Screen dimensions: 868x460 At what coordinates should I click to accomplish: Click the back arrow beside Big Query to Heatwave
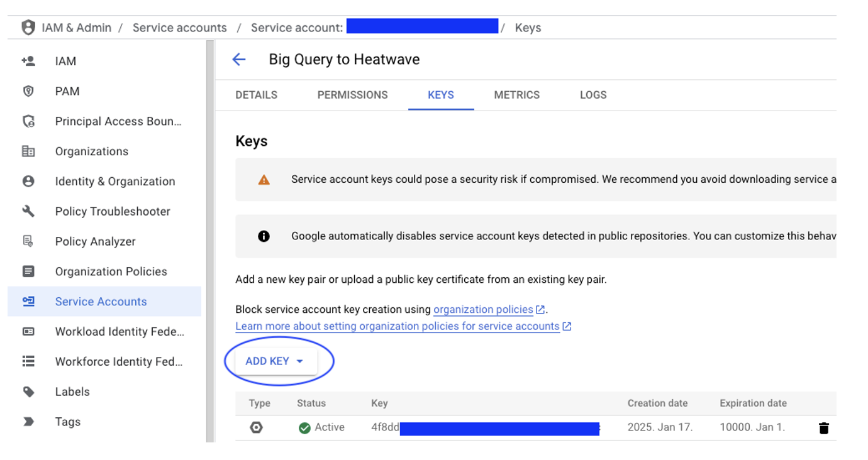coord(239,60)
